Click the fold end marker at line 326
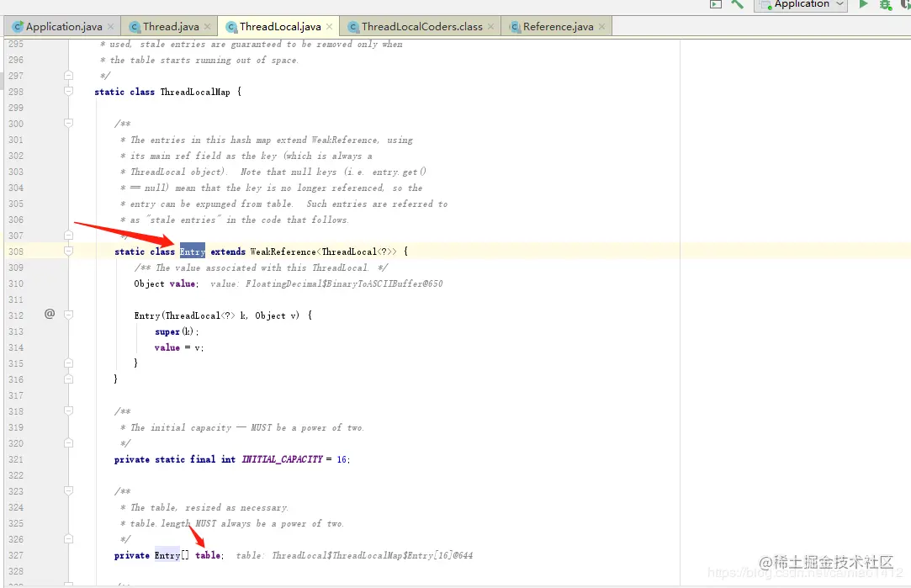Image resolution: width=911 pixels, height=588 pixels. click(69, 538)
